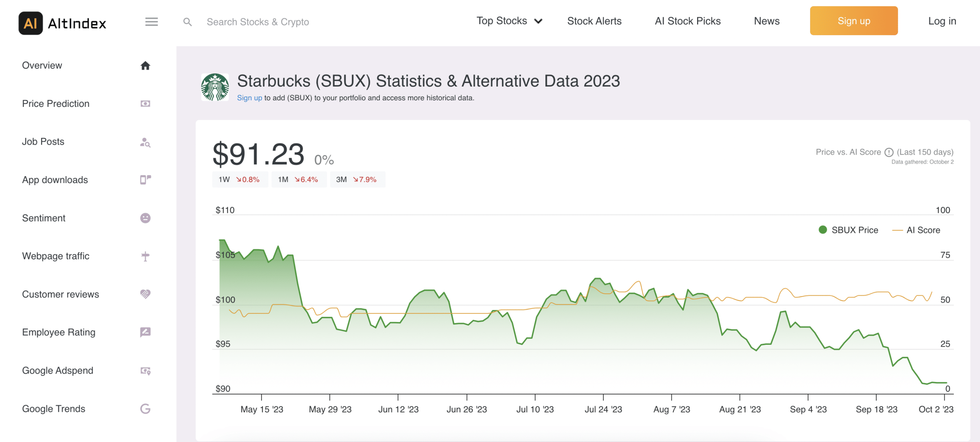980x442 pixels.
Task: Open Customer reviews section
Action: pyautogui.click(x=60, y=294)
